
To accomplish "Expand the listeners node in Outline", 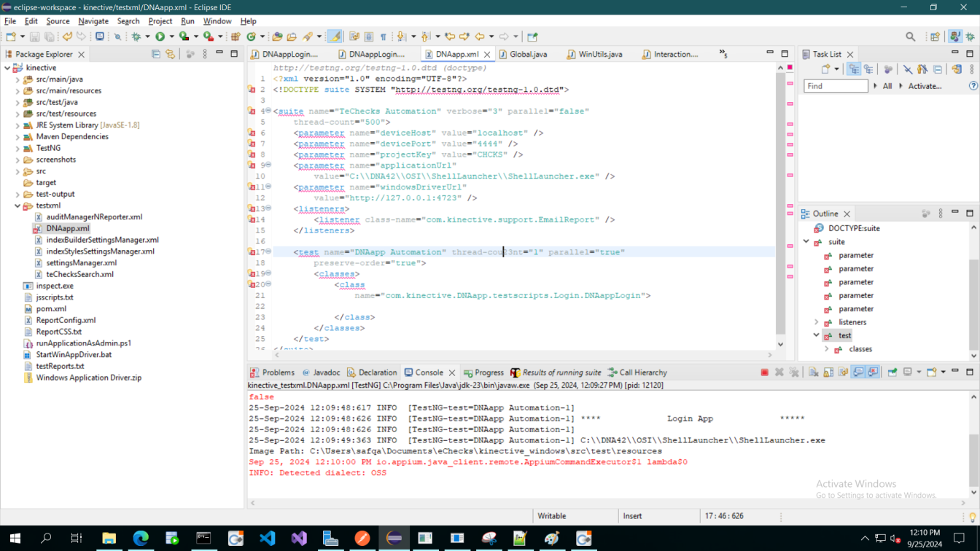I will (816, 322).
